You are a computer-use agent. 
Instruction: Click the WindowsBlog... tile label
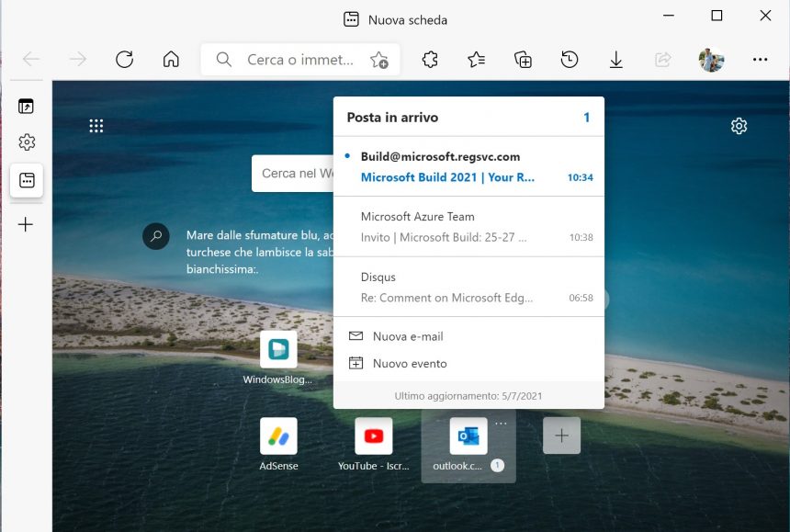coord(277,379)
